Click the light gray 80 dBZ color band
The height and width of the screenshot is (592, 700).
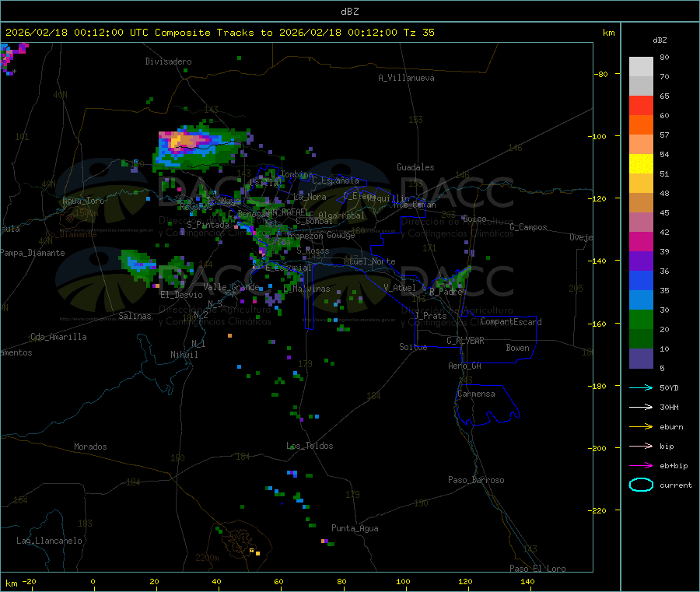(641, 67)
